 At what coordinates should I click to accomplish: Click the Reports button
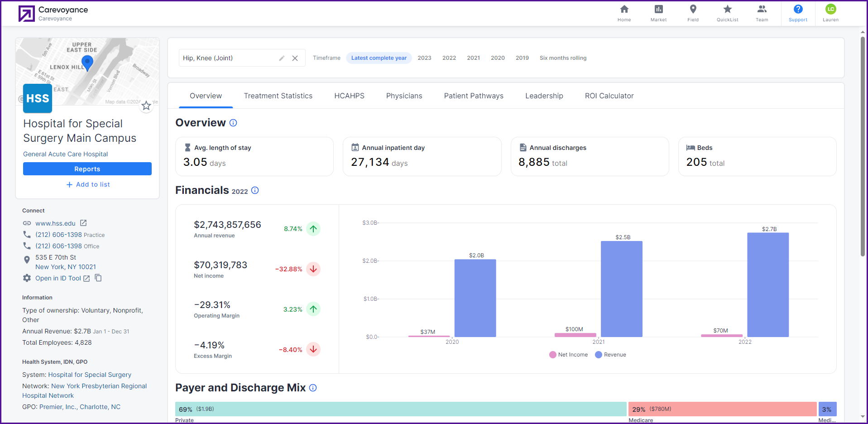coord(87,169)
